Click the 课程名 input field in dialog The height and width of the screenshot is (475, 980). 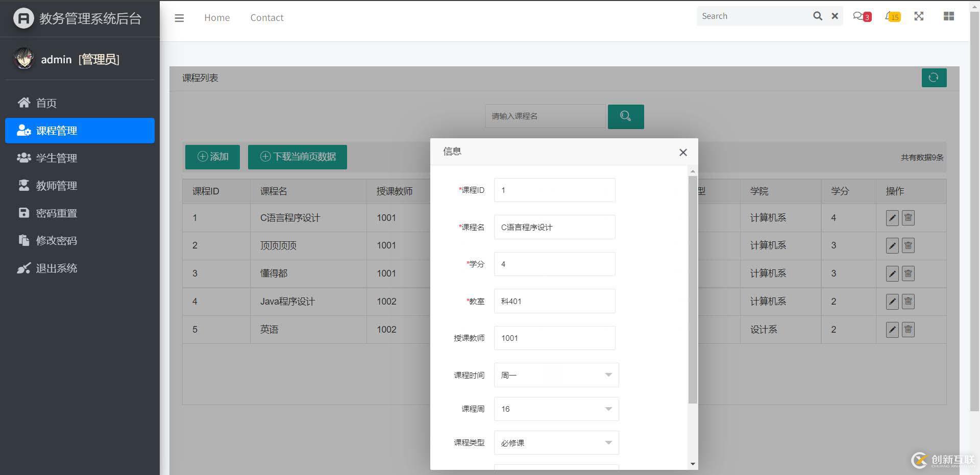pos(554,227)
